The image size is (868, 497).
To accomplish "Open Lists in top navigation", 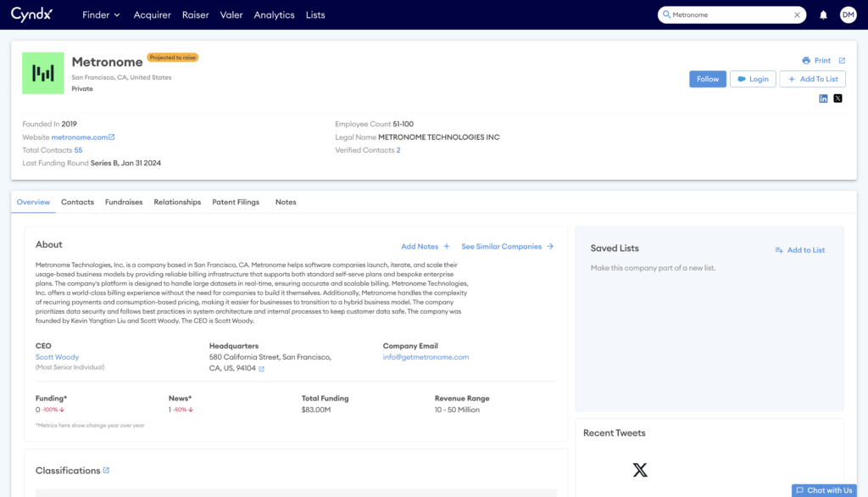I will [x=315, y=15].
